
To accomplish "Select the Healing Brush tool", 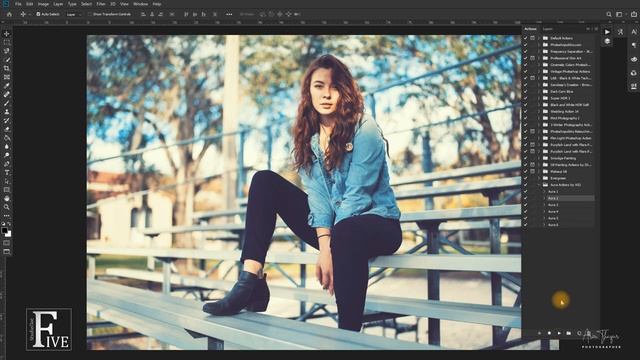I will pos(7,94).
